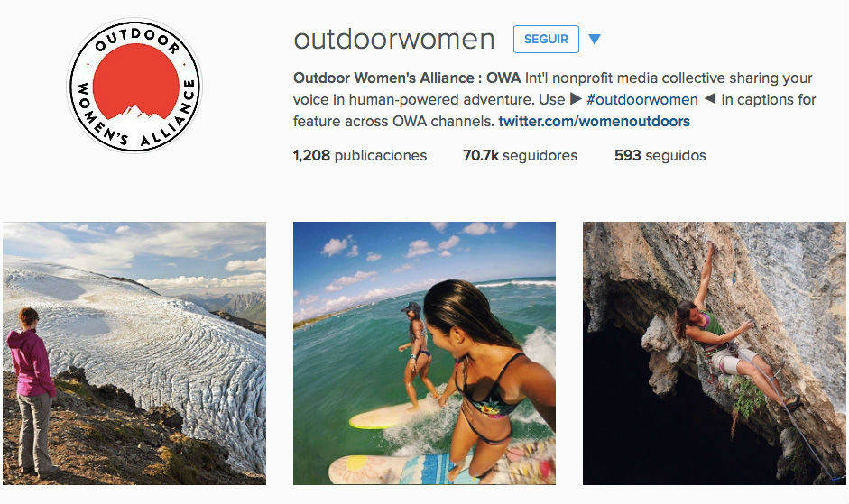Open the Outdoor Women's Alliance profile logo
The width and height of the screenshot is (849, 504).
pyautogui.click(x=134, y=86)
